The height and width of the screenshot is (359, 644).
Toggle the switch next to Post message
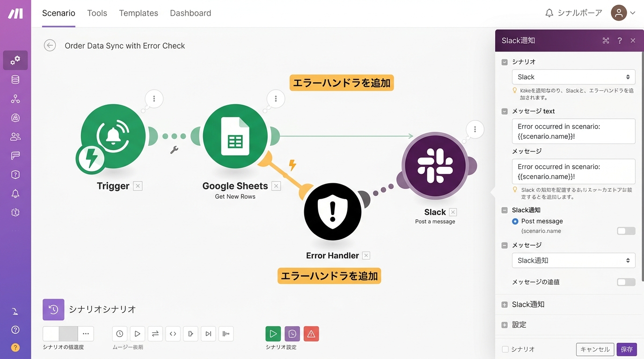[626, 231]
